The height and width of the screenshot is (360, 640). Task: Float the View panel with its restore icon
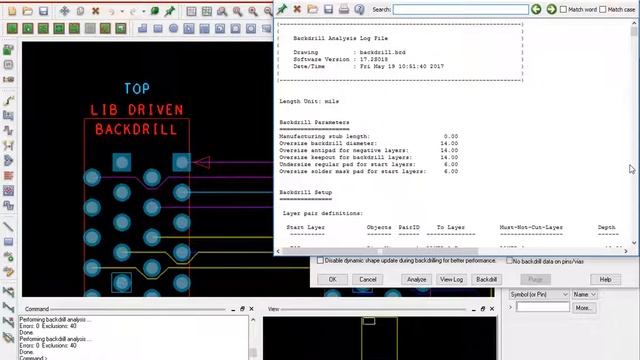[483, 309]
